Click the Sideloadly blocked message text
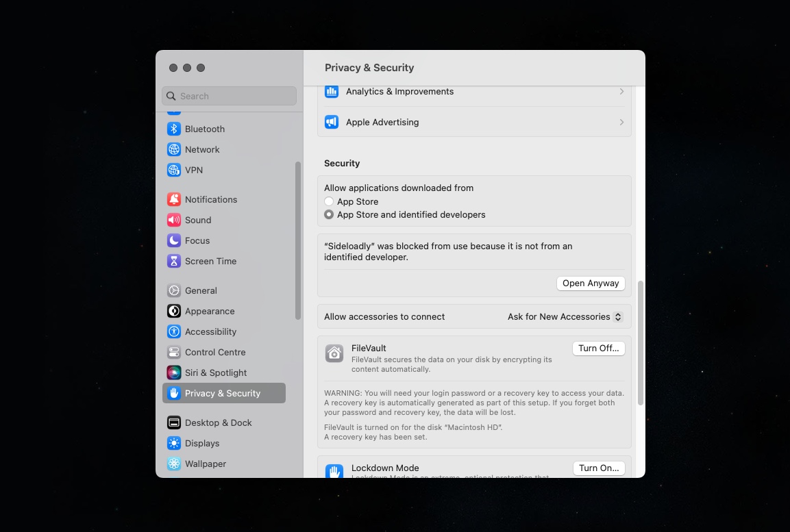 (448, 252)
